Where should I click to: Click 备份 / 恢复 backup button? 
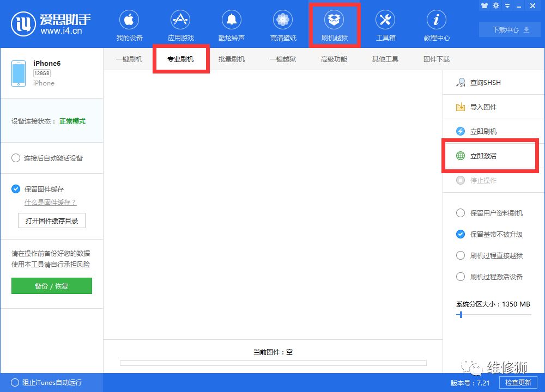pyautogui.click(x=52, y=285)
